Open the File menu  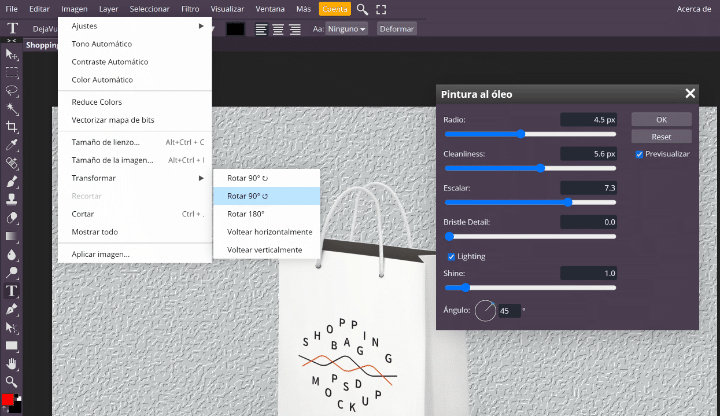pyautogui.click(x=11, y=9)
